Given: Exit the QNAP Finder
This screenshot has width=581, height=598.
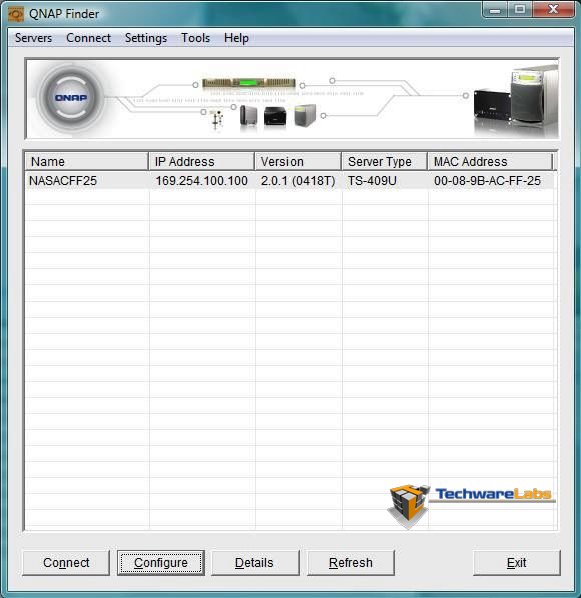Looking at the screenshot, I should (517, 563).
